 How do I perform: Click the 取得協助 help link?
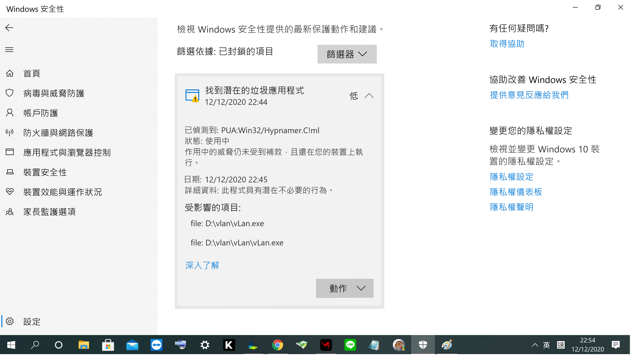tap(507, 44)
